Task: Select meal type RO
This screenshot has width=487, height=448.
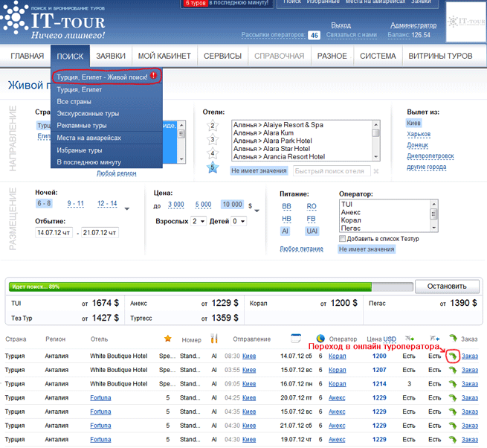Action: (x=312, y=206)
